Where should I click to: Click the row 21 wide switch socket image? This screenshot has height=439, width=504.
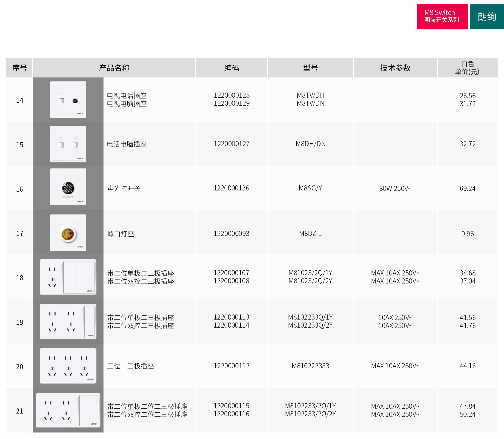click(x=68, y=410)
